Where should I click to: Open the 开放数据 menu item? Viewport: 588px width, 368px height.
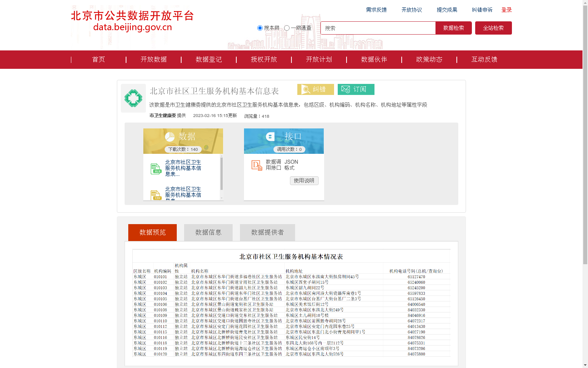coord(154,60)
